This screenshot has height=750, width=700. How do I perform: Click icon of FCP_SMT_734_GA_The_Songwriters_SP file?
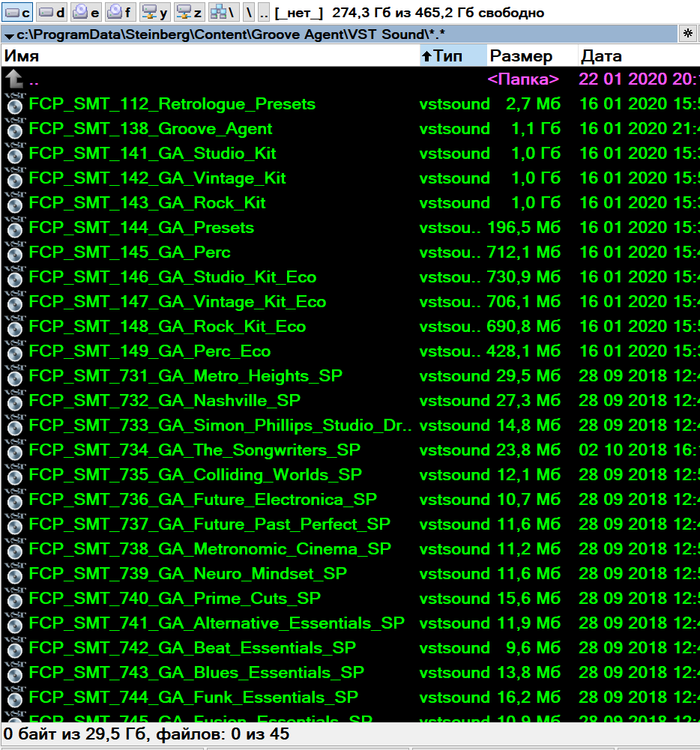14,450
